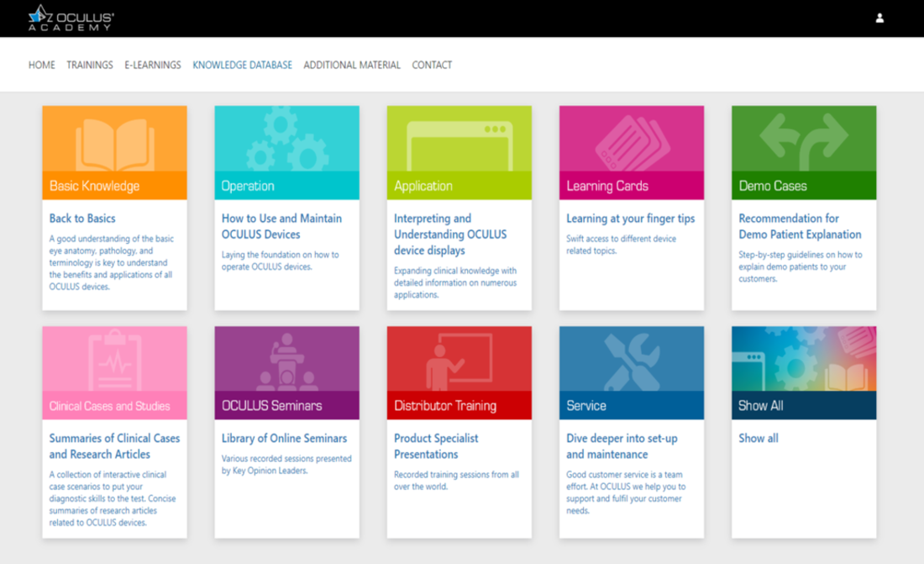Navigate to the Contact page

click(x=432, y=65)
